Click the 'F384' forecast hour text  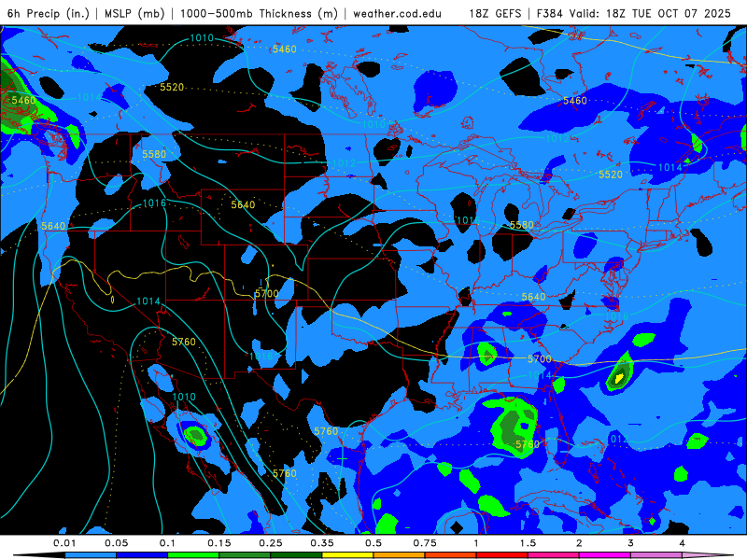click(x=550, y=13)
